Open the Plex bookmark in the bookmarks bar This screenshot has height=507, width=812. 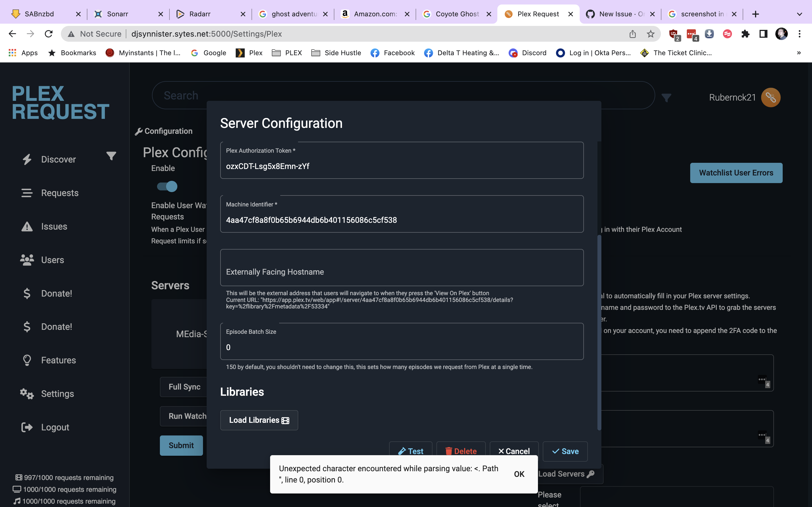pos(248,53)
